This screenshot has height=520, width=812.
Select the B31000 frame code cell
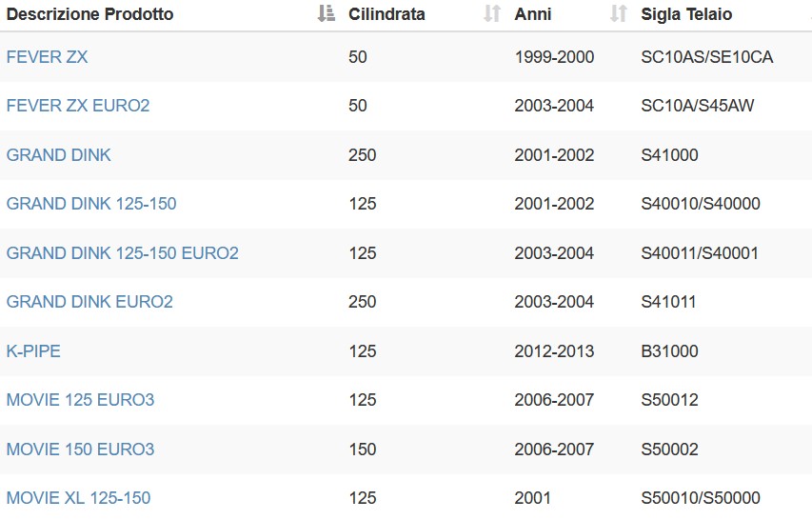[x=669, y=351]
